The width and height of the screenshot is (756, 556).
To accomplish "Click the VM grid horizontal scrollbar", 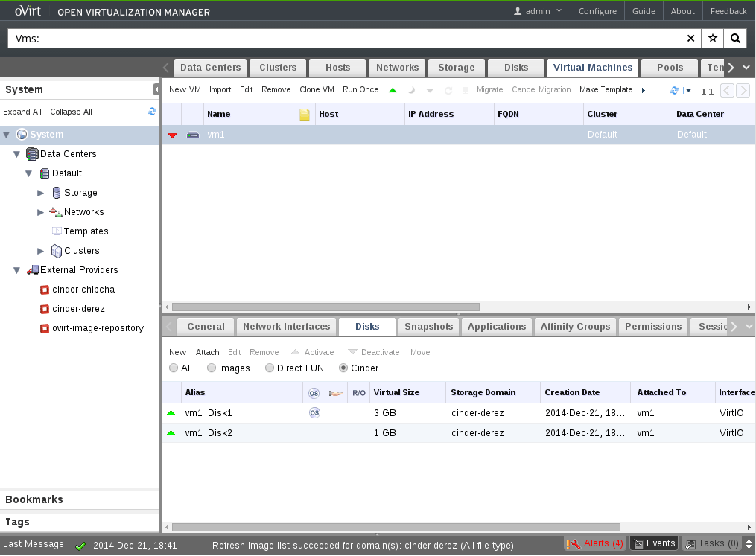I will (325, 307).
